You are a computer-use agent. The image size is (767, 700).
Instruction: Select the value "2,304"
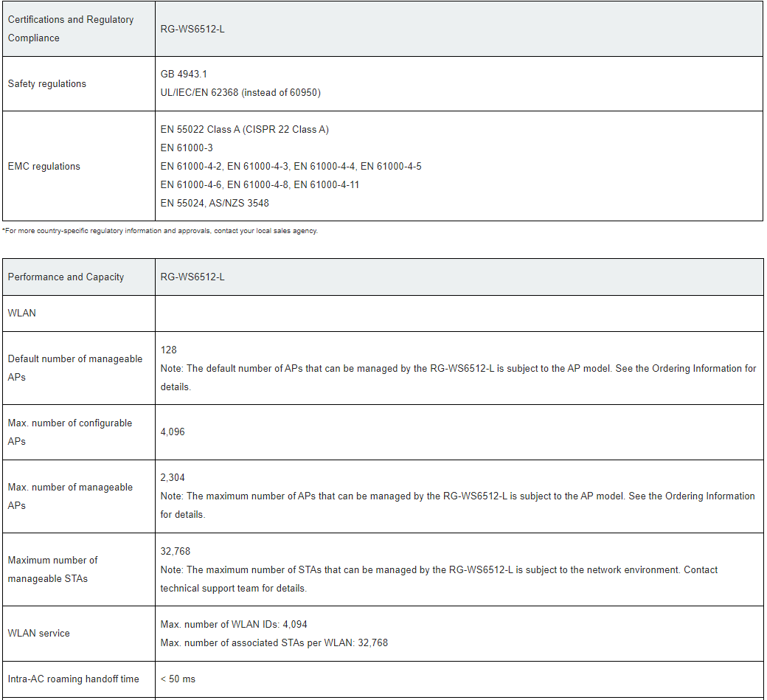click(173, 477)
